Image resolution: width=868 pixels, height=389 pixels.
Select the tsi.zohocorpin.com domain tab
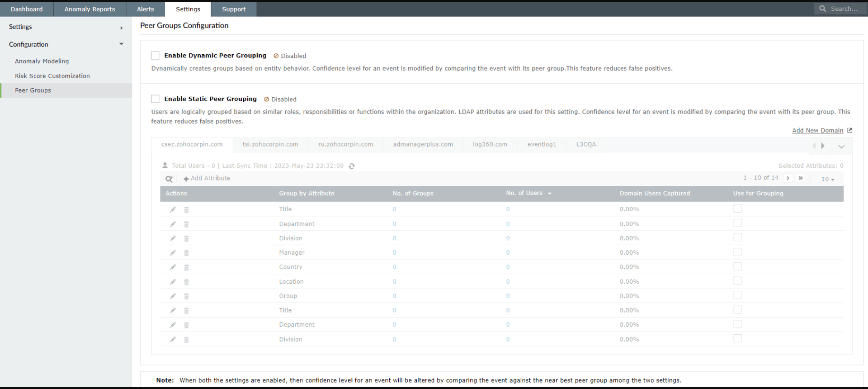coord(270,144)
